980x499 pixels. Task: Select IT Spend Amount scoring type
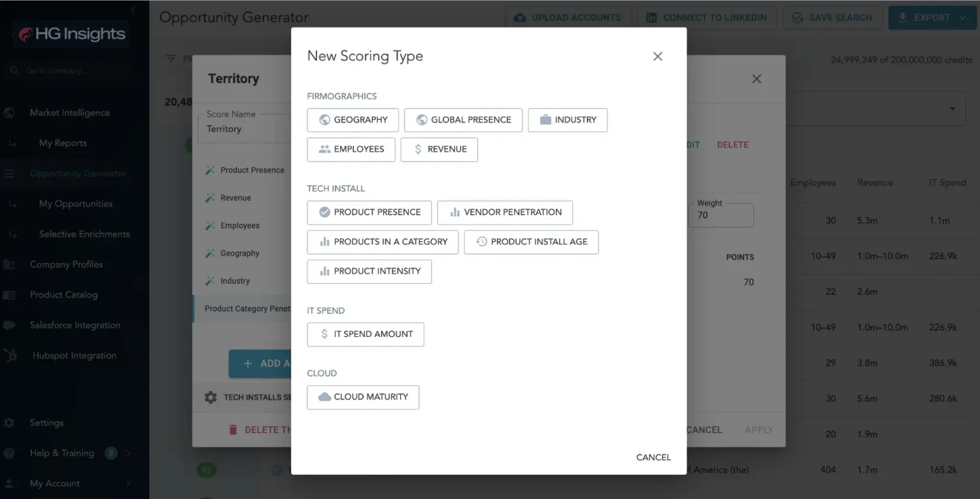pos(366,334)
